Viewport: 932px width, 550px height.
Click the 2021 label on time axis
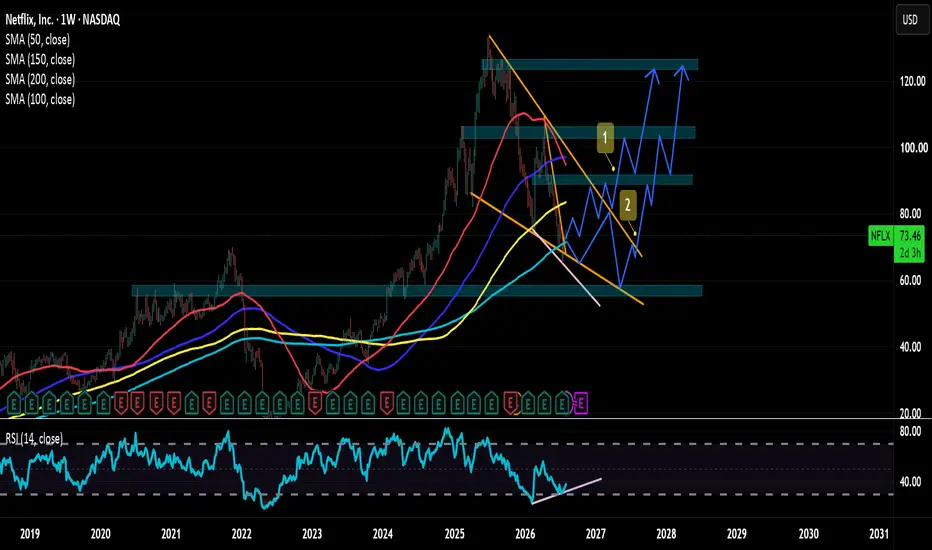click(x=171, y=534)
